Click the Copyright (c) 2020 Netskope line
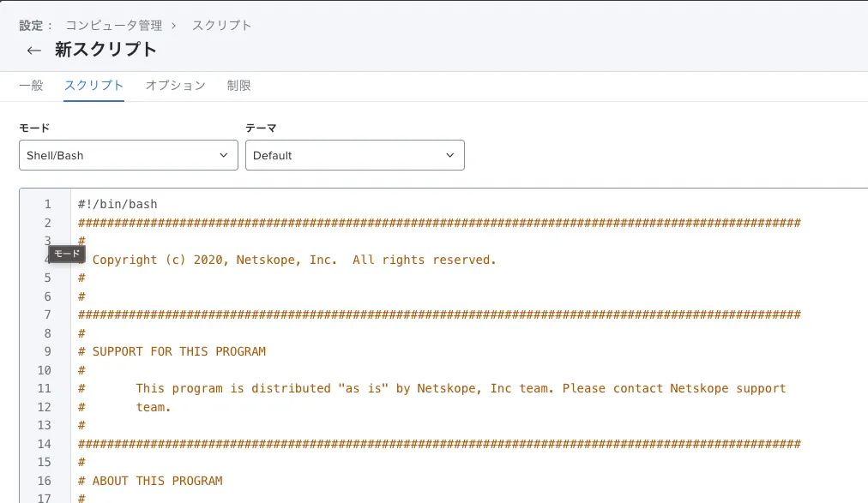868x503 pixels. [x=294, y=260]
